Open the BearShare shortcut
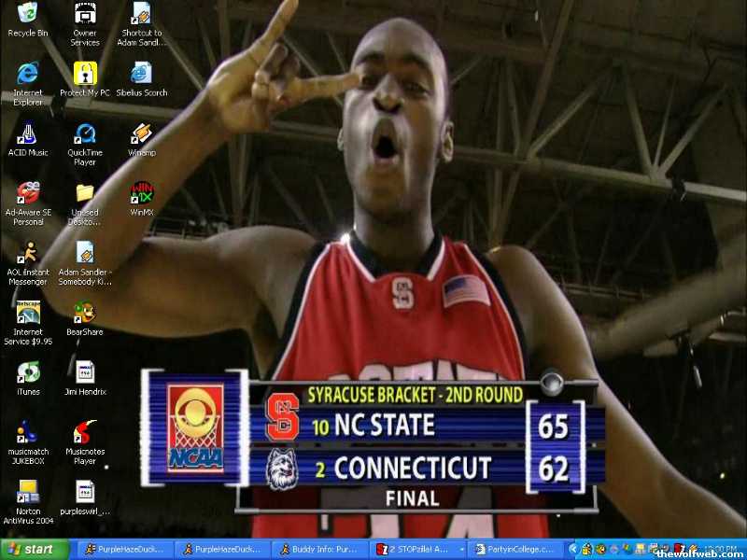This screenshot has height=560, width=747. point(85,313)
